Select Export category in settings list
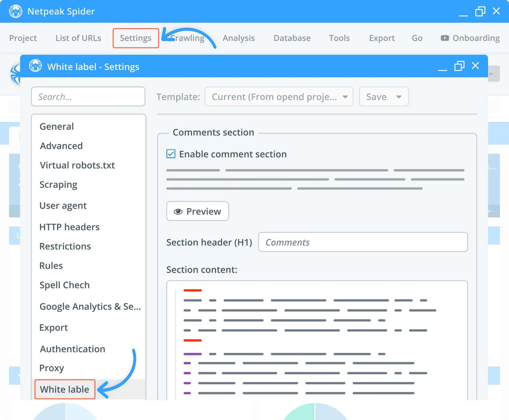 tap(54, 328)
